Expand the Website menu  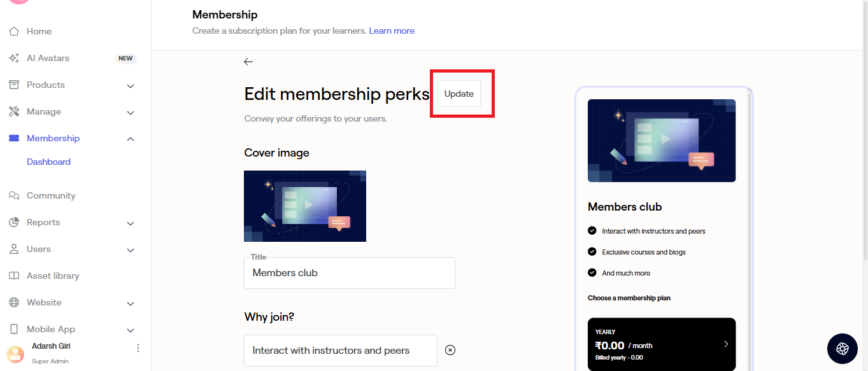pos(131,303)
